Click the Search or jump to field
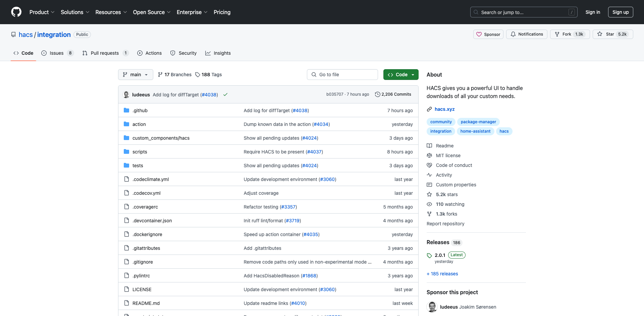Image resolution: width=644 pixels, height=316 pixels. click(524, 12)
